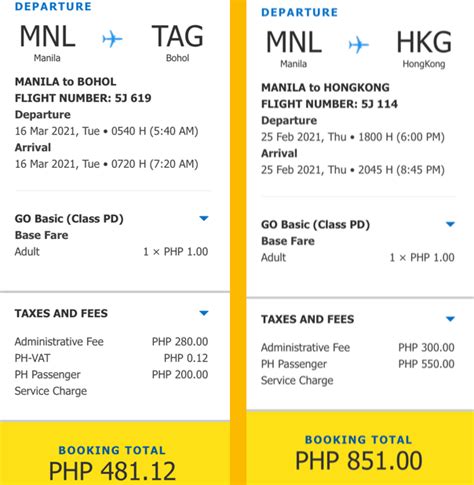The width and height of the screenshot is (474, 485).
Task: Collapse GO Basic fare for HongKong flight
Action: coord(450,224)
